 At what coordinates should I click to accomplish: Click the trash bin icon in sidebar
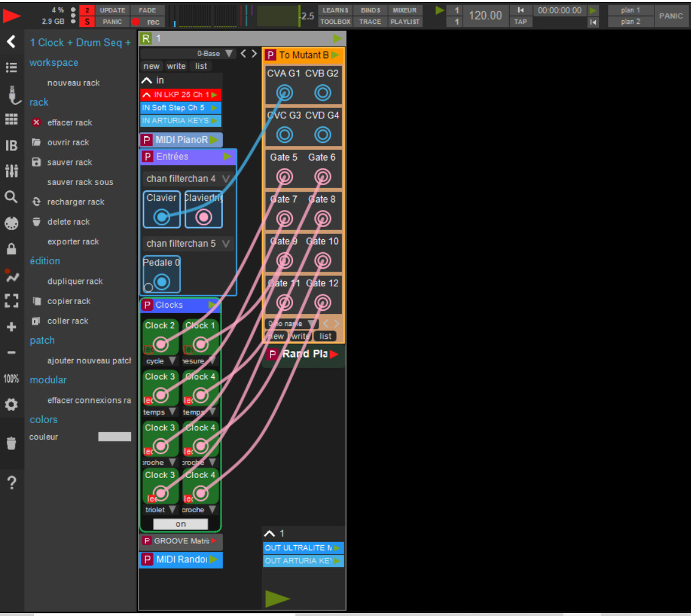(11, 443)
